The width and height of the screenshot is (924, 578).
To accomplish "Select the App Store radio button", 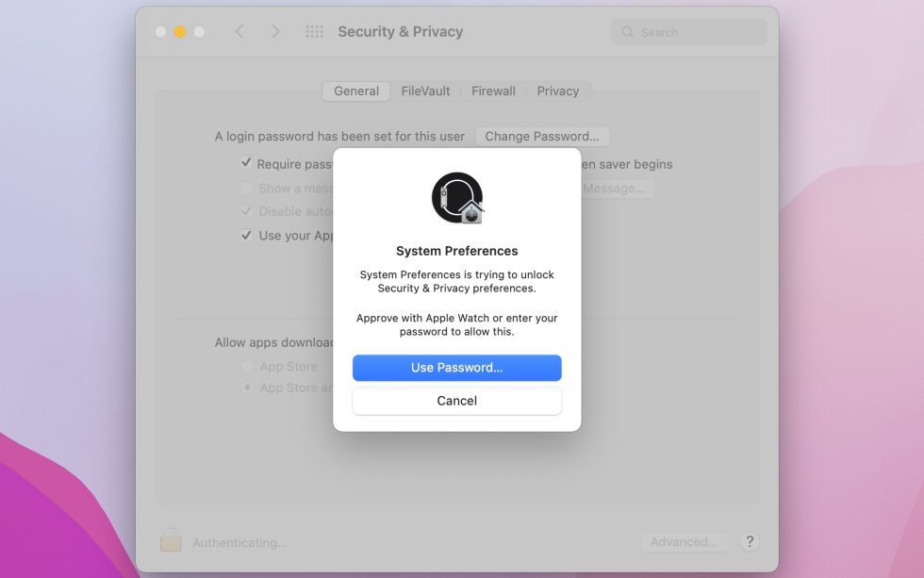I will [x=246, y=366].
